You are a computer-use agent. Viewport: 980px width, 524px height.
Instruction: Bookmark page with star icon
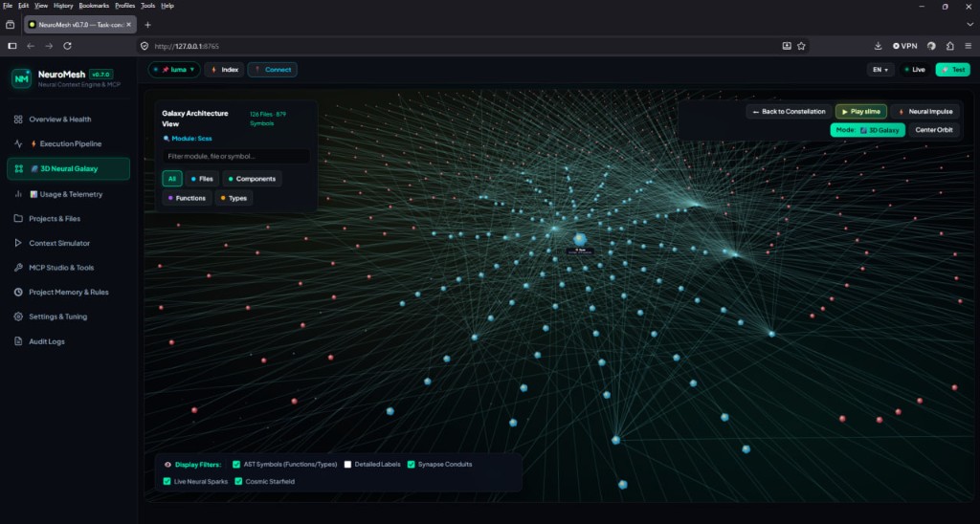(x=801, y=46)
